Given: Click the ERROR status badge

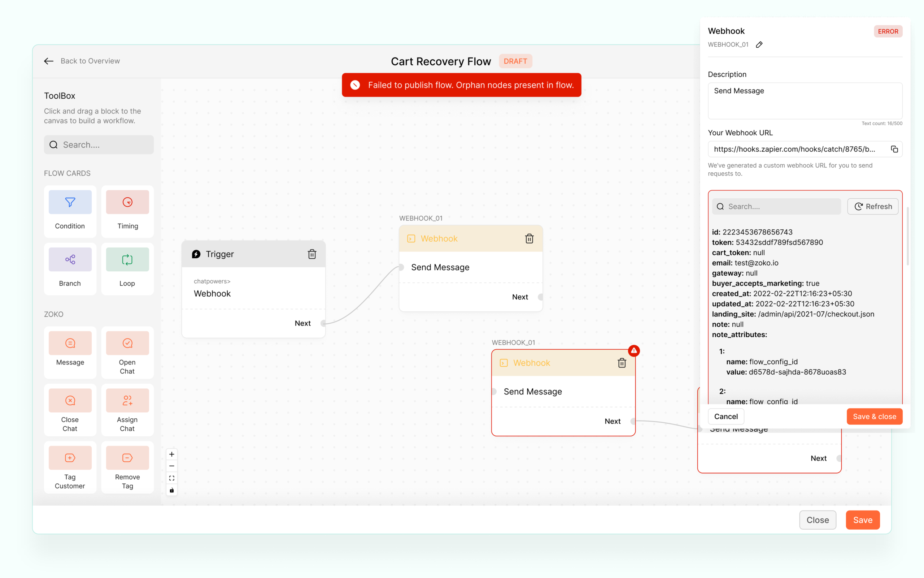Looking at the screenshot, I should click(888, 31).
